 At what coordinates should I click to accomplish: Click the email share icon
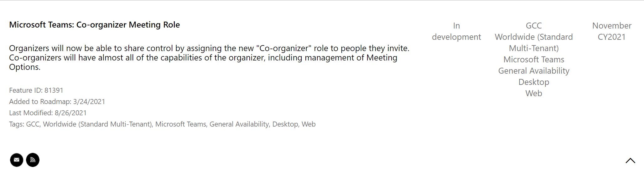(17, 160)
